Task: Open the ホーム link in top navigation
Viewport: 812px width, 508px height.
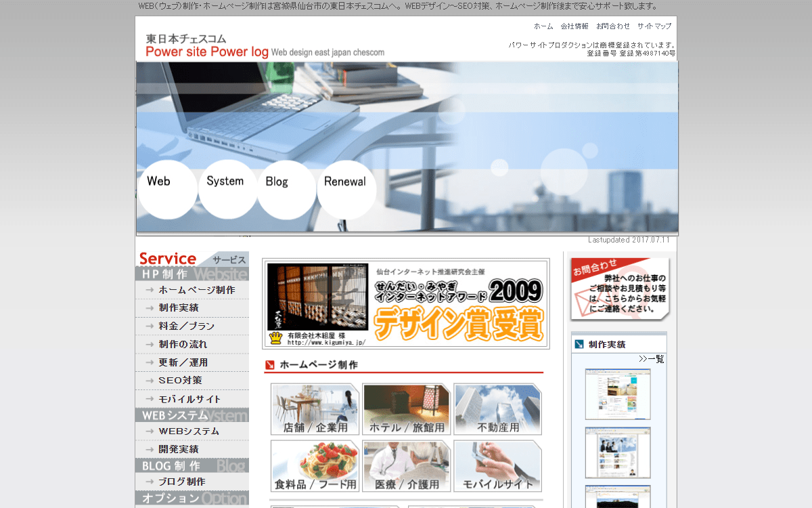Action: (x=543, y=26)
